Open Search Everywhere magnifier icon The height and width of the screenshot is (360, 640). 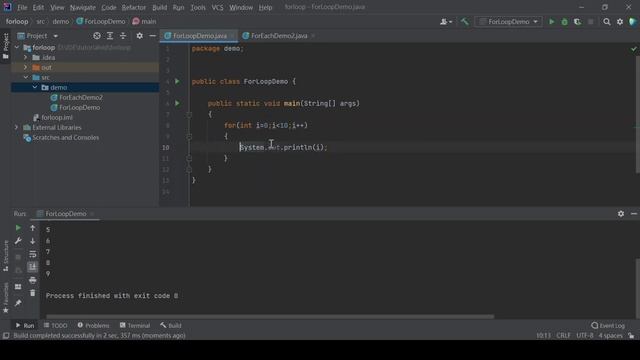click(x=607, y=22)
